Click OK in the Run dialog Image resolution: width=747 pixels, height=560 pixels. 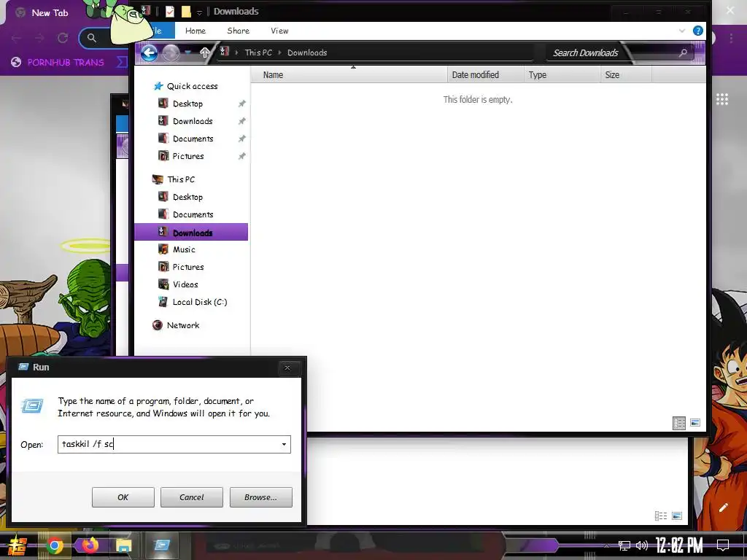click(123, 497)
